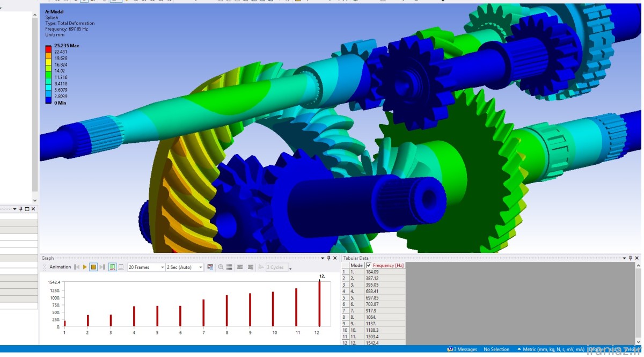Click the red Max legend color swatch
The width and height of the screenshot is (644, 357).
[x=49, y=46]
